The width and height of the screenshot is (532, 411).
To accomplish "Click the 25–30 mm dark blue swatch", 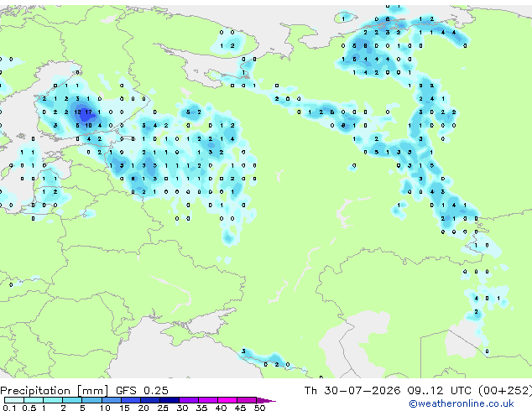I will [x=169, y=400].
